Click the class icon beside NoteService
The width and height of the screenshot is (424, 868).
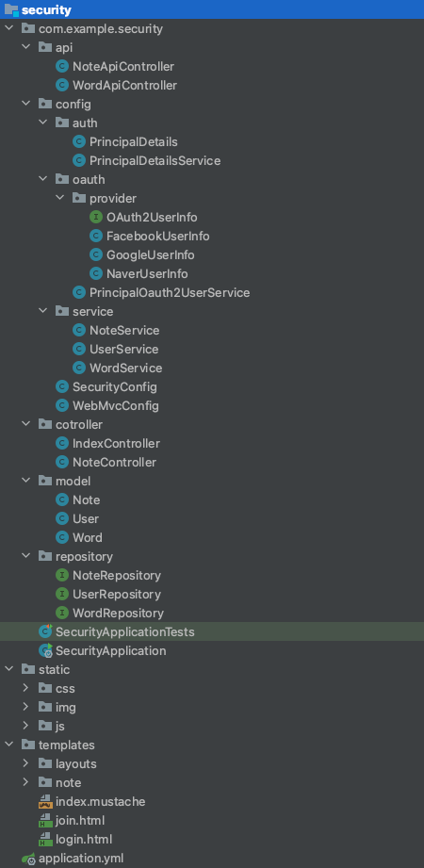click(x=80, y=330)
